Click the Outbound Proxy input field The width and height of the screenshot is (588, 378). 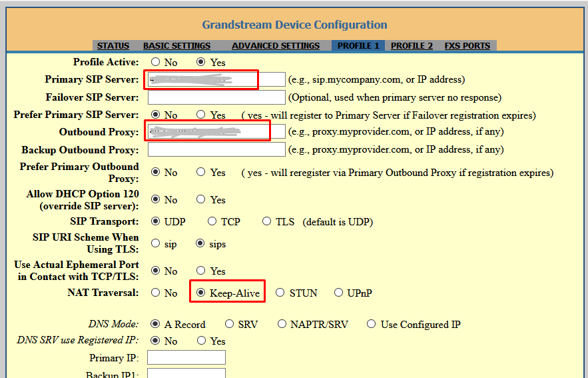click(x=216, y=131)
